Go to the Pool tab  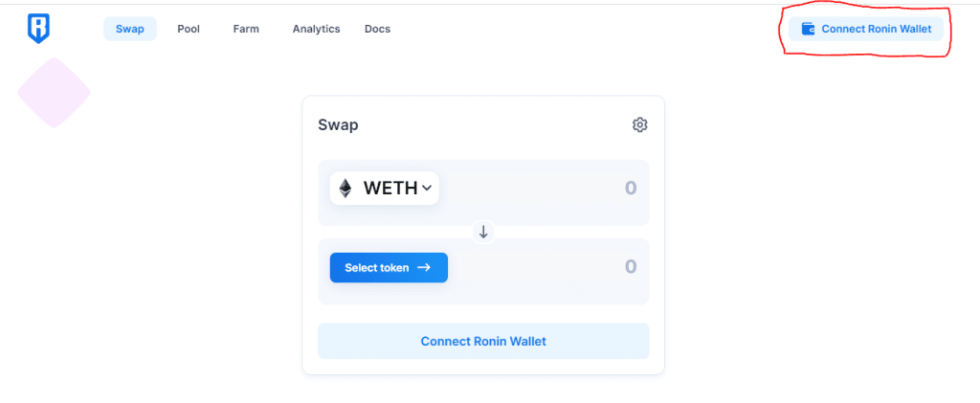189,29
